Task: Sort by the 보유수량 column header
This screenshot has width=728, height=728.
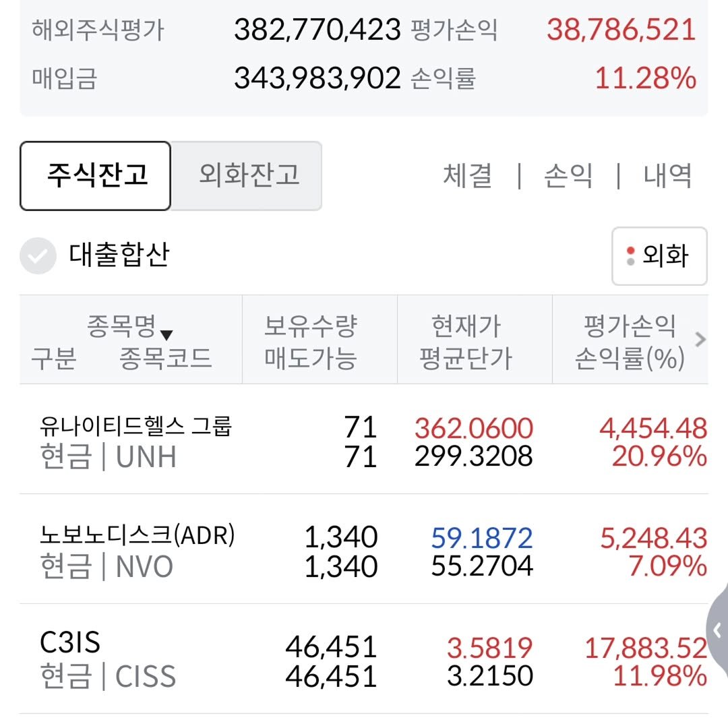Action: pyautogui.click(x=309, y=327)
